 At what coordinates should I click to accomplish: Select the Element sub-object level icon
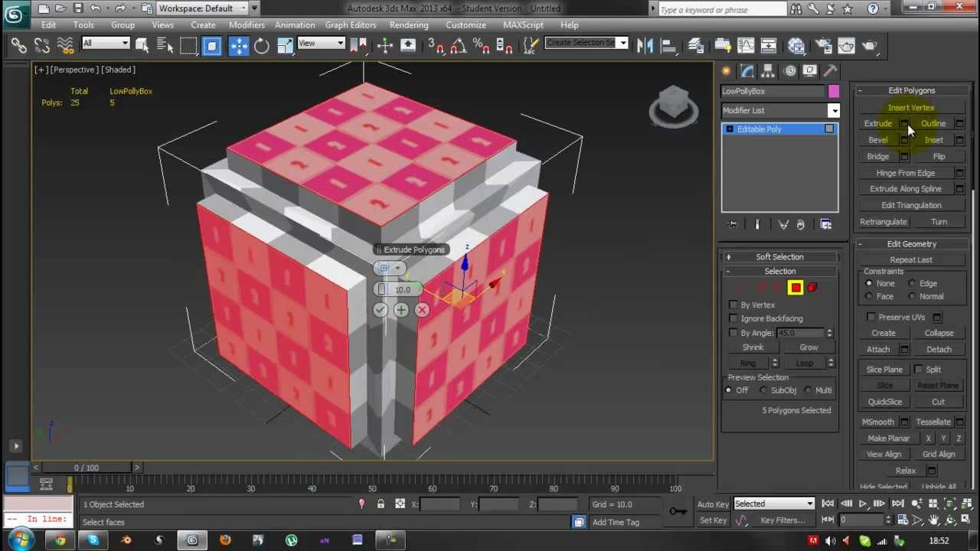(812, 288)
